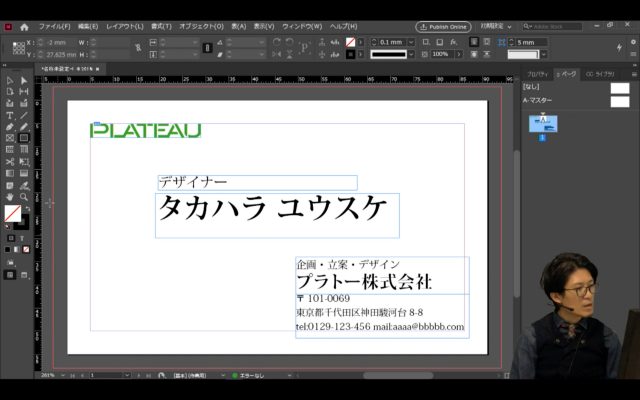Select the Eyedropper tool

pyautogui.click(x=24, y=186)
